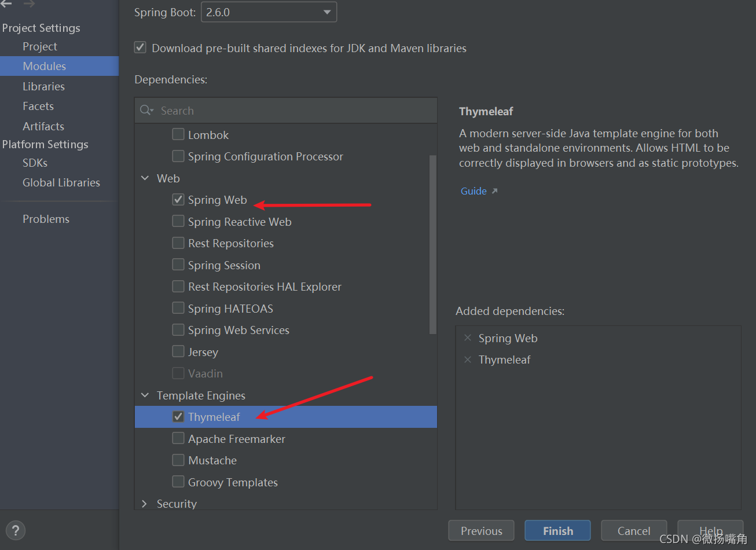Enable the Jersey checkbox
Image resolution: width=756 pixels, height=550 pixels.
coord(178,351)
